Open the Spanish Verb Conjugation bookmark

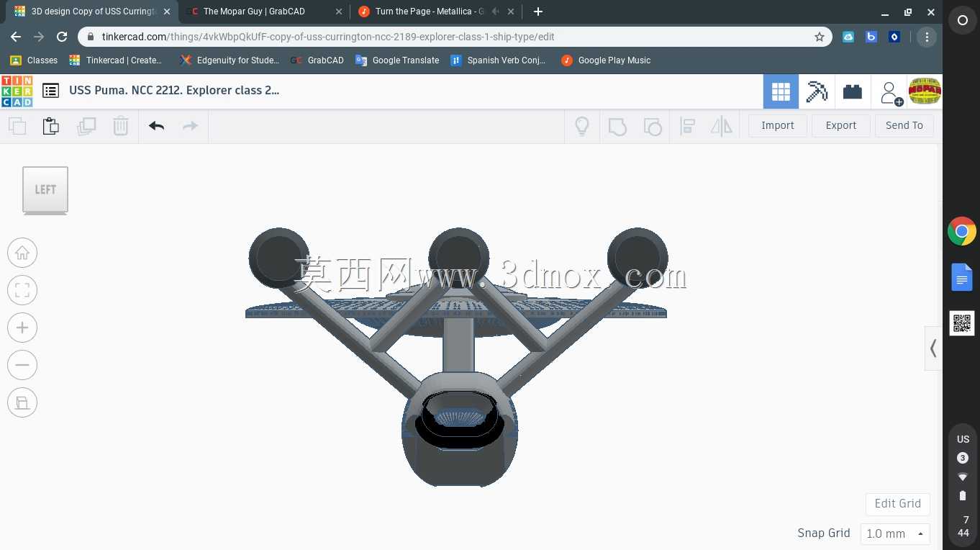[498, 60]
